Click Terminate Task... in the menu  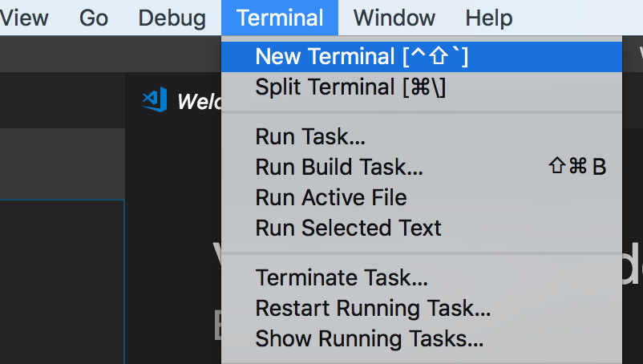(342, 278)
